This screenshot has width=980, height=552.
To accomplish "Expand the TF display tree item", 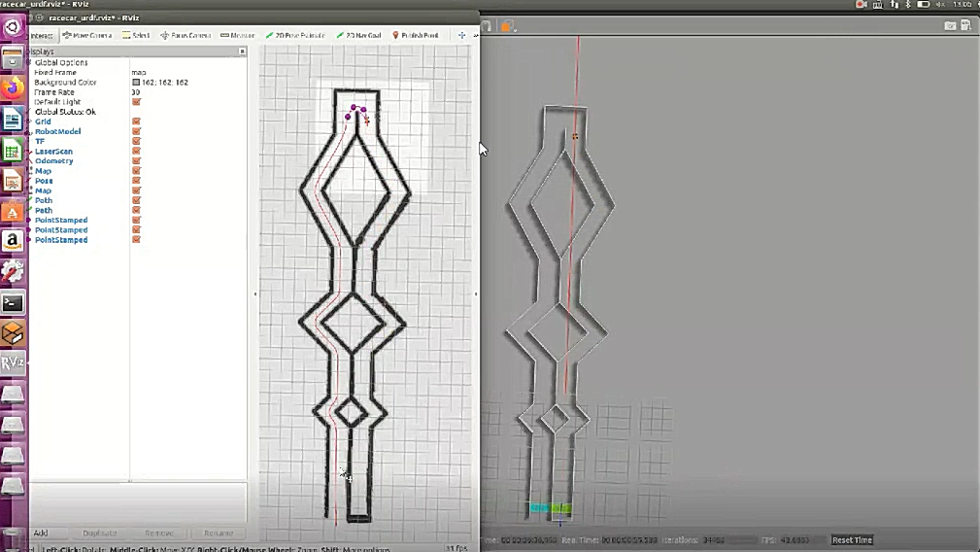I will (31, 142).
